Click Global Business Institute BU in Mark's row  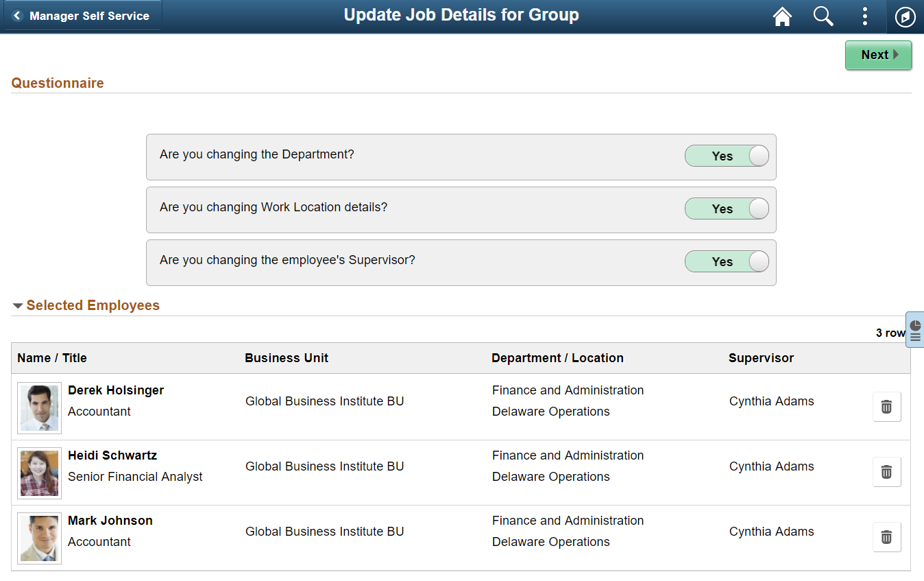pyautogui.click(x=325, y=532)
